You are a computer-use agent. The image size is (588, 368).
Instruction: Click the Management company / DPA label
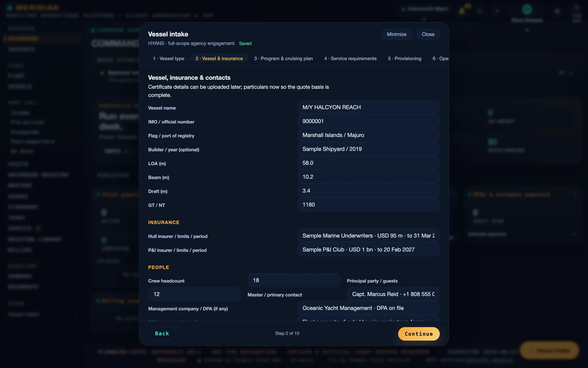[x=188, y=309]
